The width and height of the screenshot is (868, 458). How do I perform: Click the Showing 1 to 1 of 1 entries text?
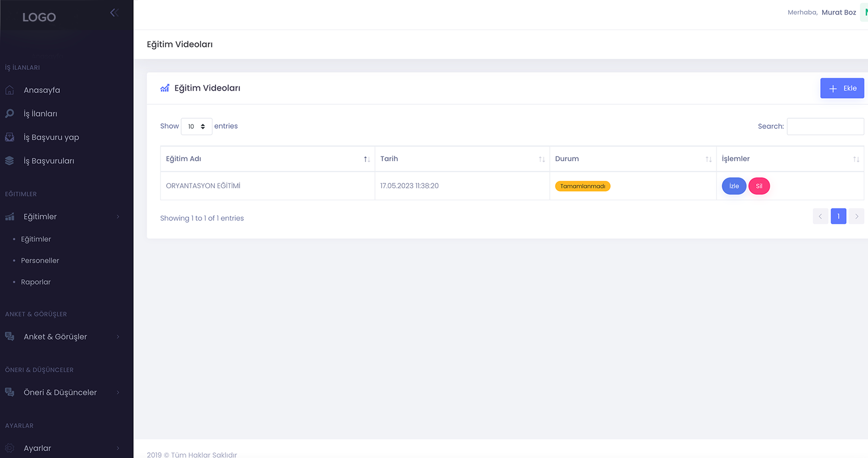(202, 218)
